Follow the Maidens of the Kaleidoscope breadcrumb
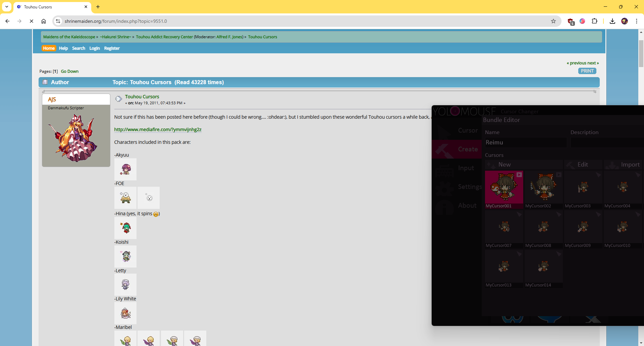Screen dimensions: 644x346 pos(69,37)
